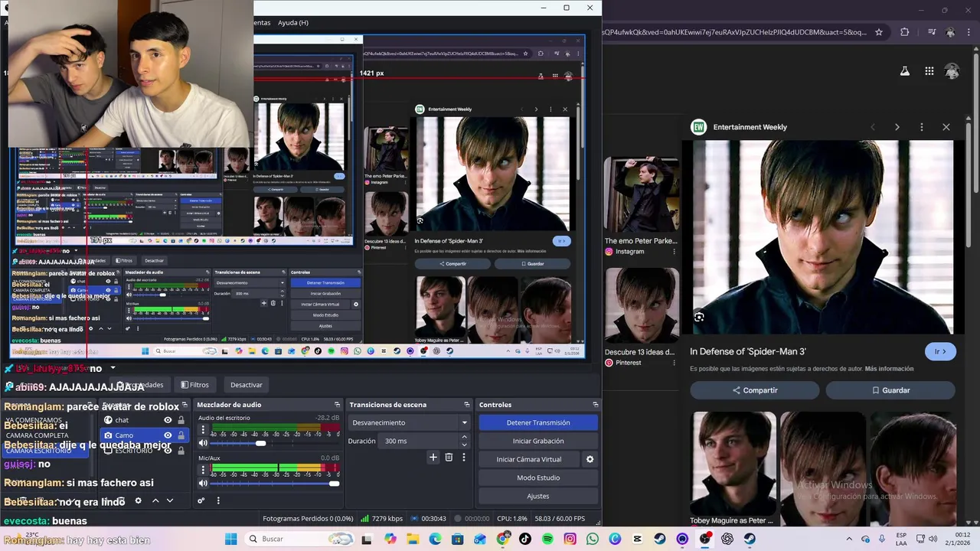Delete the scene transition with trash icon

(x=449, y=457)
